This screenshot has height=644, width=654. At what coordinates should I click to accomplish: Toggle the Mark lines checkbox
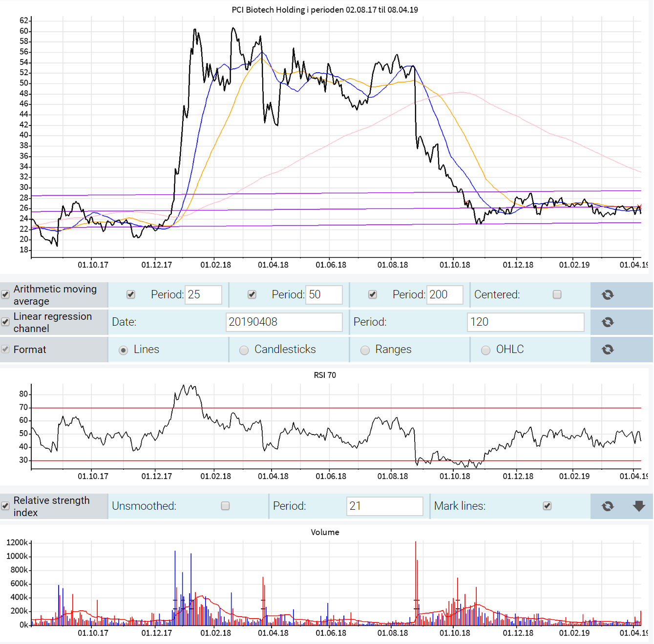click(547, 506)
